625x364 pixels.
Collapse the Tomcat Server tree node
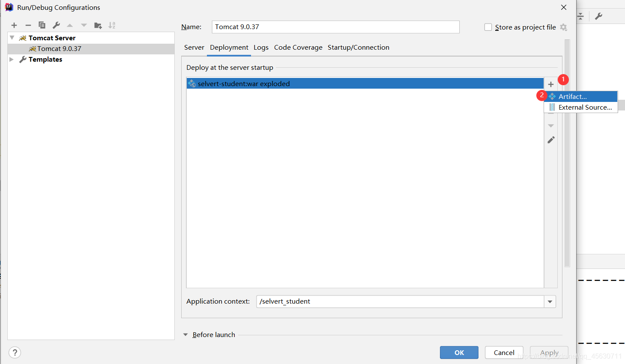(x=12, y=38)
